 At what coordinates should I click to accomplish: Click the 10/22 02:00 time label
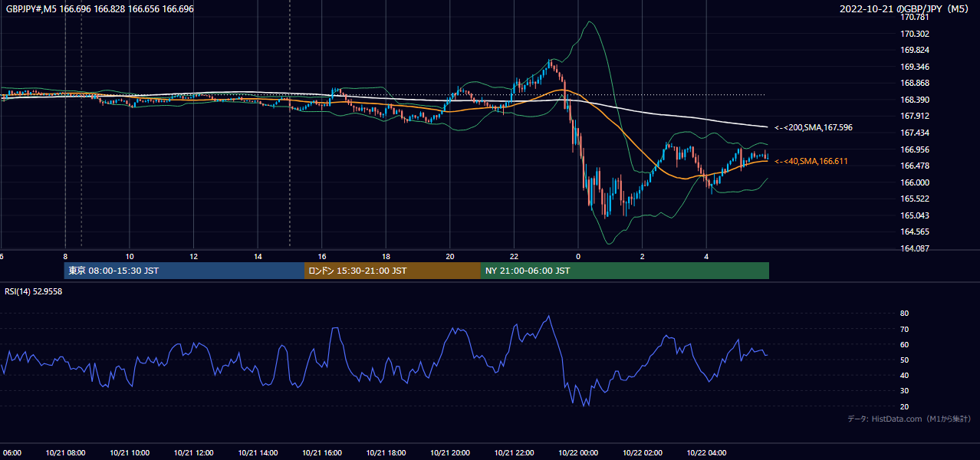click(643, 453)
